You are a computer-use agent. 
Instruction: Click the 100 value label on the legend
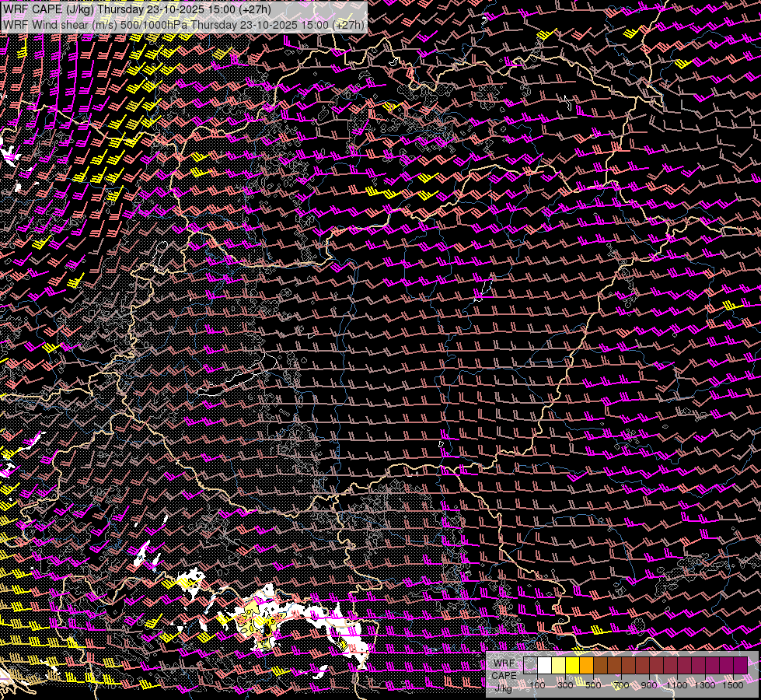537,685
